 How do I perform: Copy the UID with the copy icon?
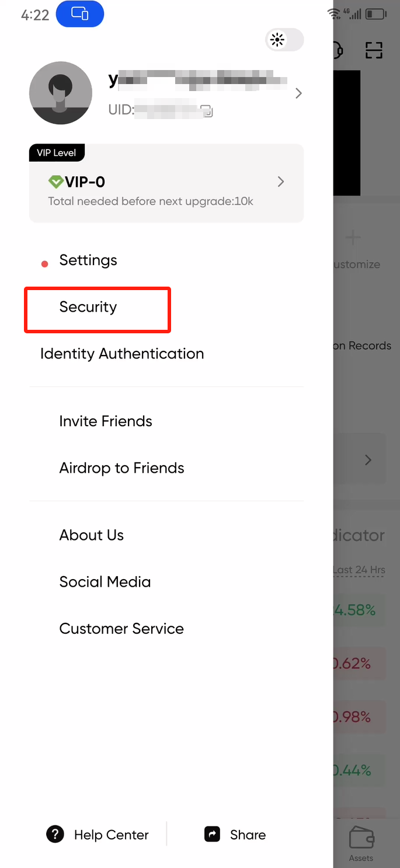[x=206, y=110]
